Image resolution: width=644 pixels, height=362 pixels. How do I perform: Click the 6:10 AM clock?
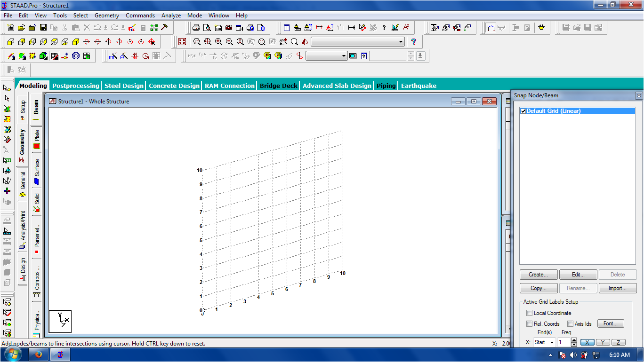pos(619,355)
